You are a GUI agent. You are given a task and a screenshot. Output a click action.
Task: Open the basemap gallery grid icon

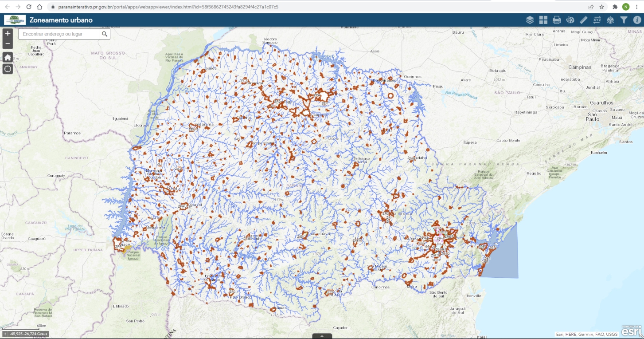click(x=543, y=20)
